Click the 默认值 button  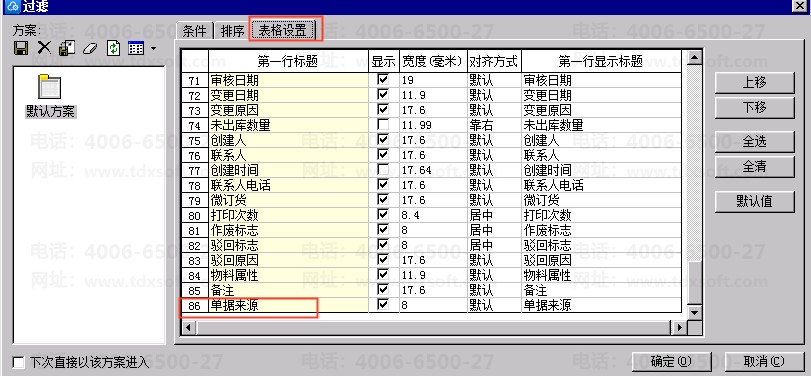(754, 201)
